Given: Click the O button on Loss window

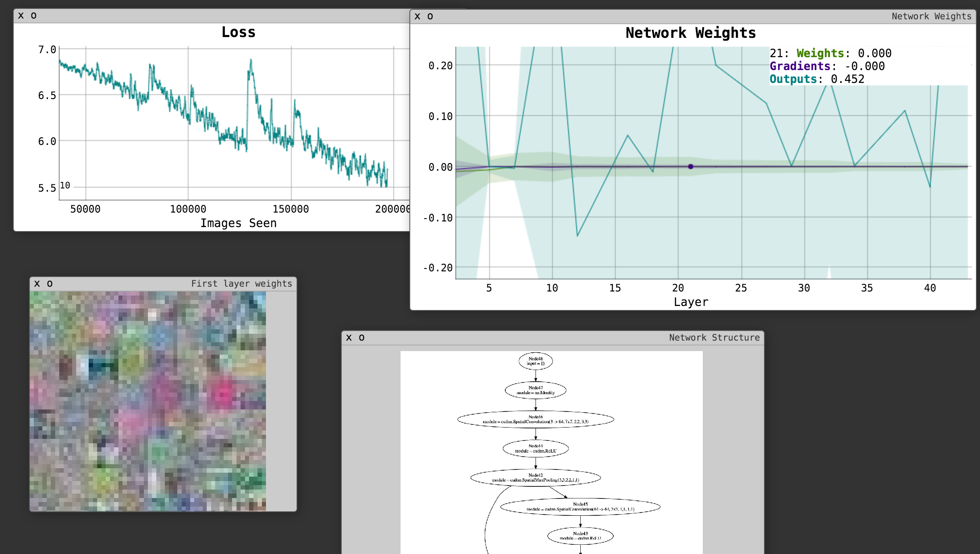Looking at the screenshot, I should coord(34,16).
